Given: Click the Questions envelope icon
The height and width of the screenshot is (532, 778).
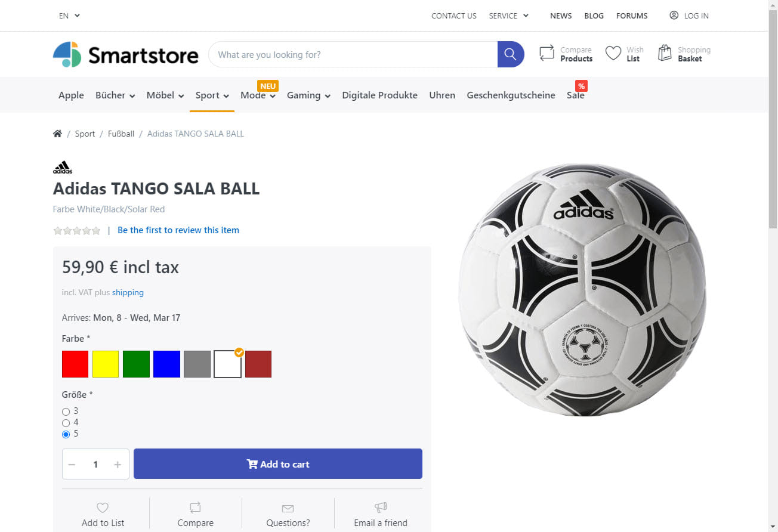Looking at the screenshot, I should (x=288, y=508).
